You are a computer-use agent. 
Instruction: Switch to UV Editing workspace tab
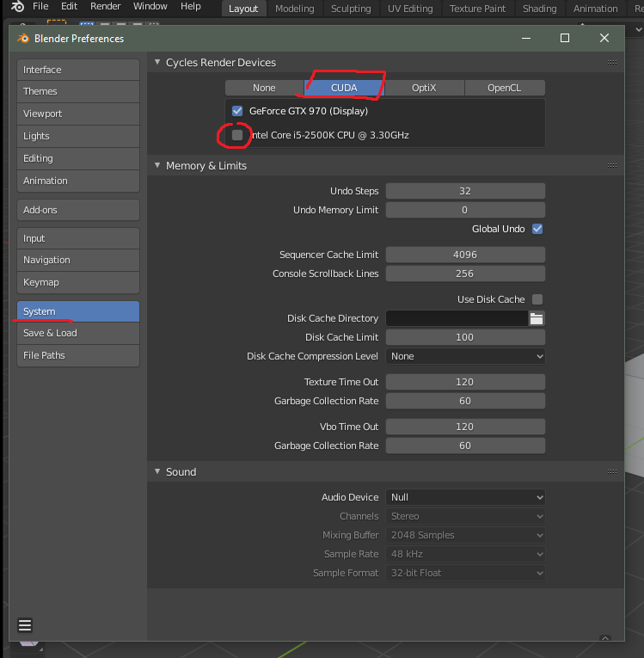(410, 9)
